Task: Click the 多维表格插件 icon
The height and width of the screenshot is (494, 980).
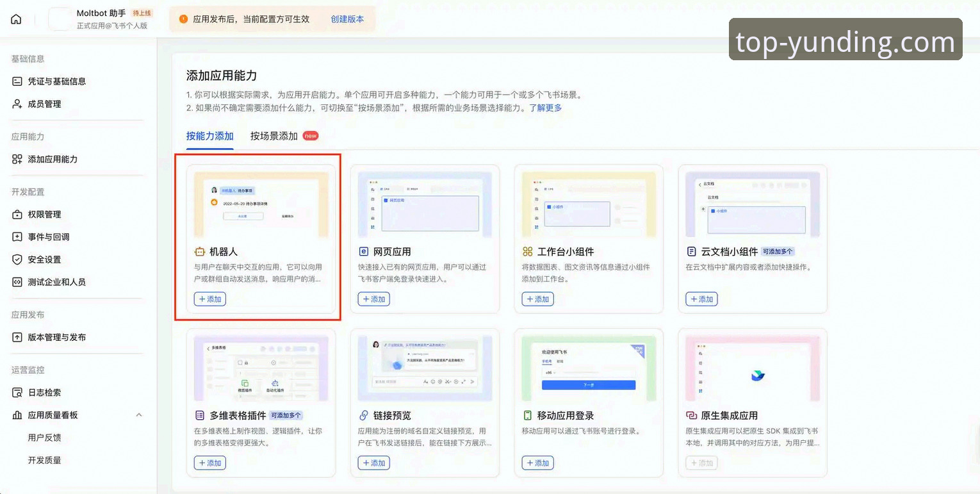Action: click(x=199, y=416)
